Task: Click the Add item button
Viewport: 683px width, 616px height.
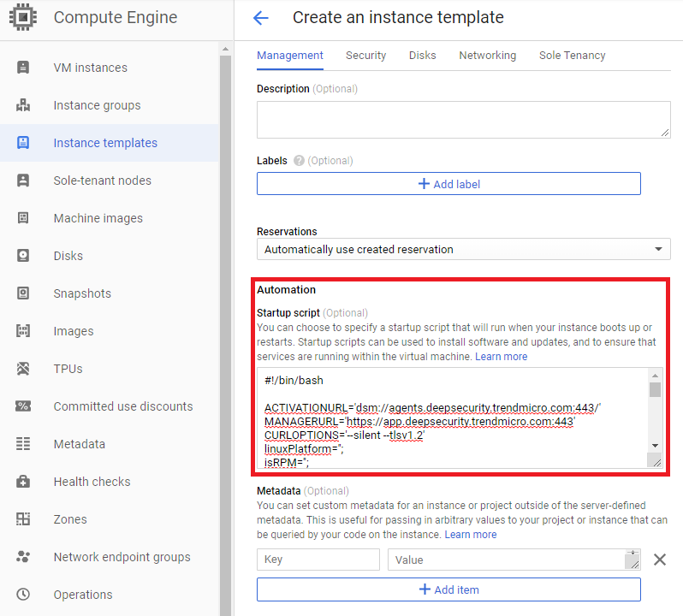Action: tap(448, 589)
